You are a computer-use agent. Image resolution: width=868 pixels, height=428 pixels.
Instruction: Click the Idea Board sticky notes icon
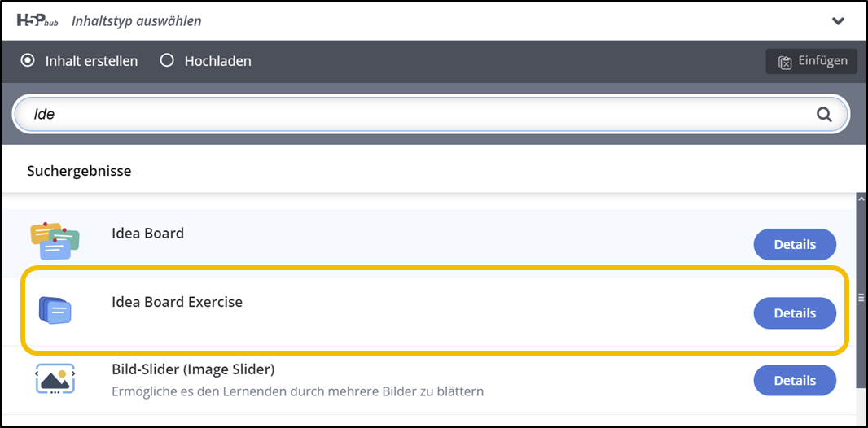[55, 241]
